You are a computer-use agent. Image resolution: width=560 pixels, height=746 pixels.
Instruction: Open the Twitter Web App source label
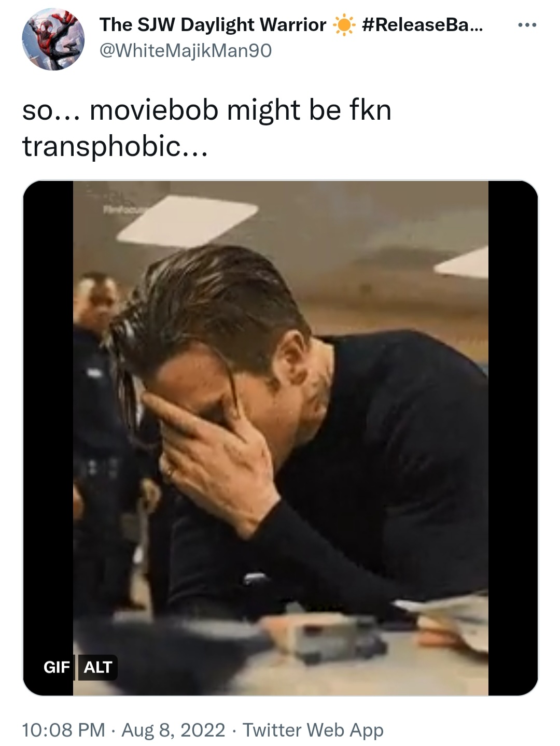click(313, 730)
